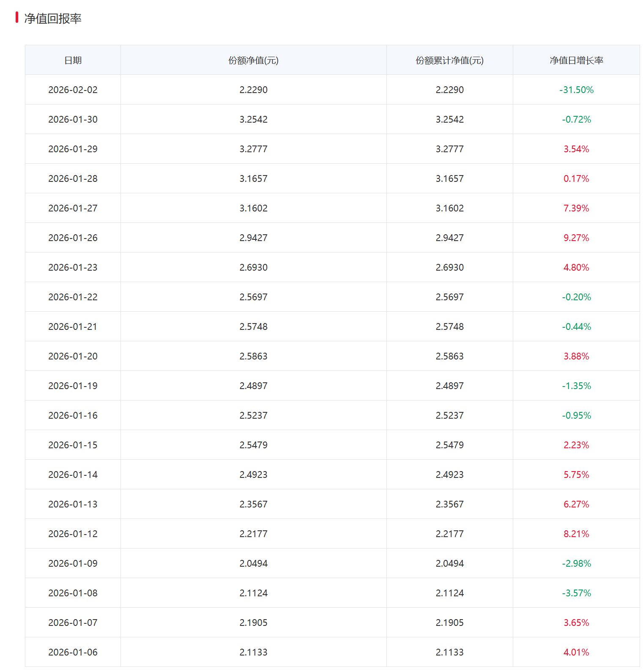The width and height of the screenshot is (643, 672).
Task: Select the 2.5863 net value cell
Action: (253, 356)
